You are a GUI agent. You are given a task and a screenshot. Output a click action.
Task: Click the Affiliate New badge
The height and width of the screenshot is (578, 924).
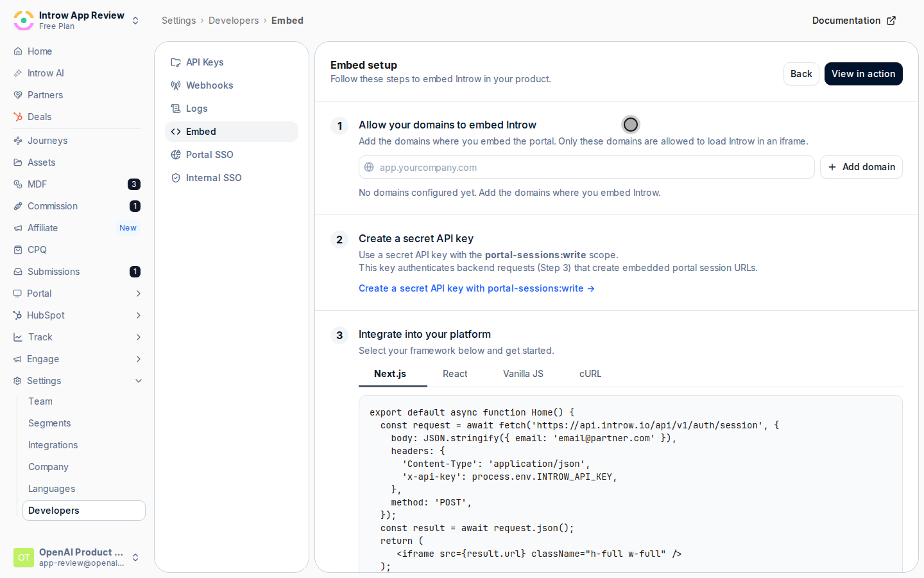pyautogui.click(x=128, y=228)
